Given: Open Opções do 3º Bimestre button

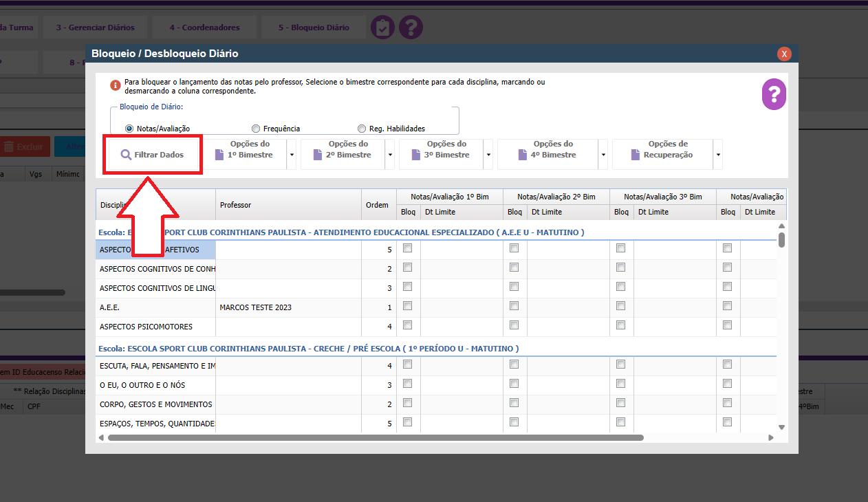Looking at the screenshot, I should tap(440, 150).
